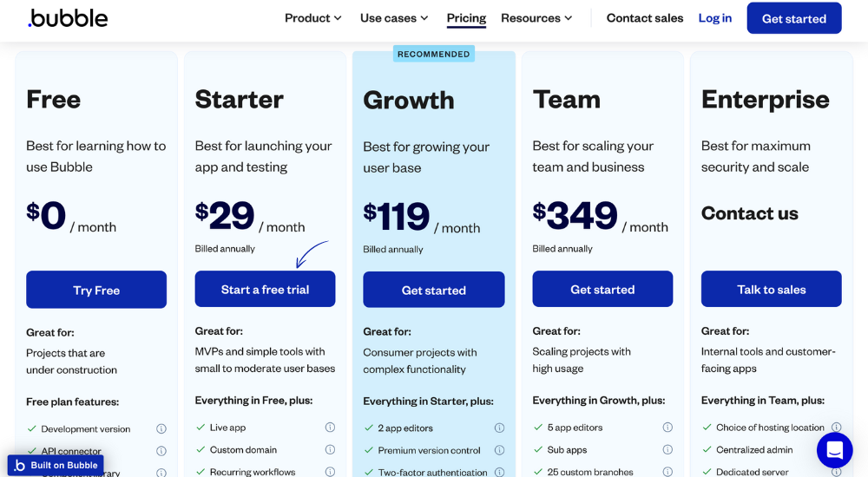
Task: Expand the Product dropdown menu
Action: [313, 18]
